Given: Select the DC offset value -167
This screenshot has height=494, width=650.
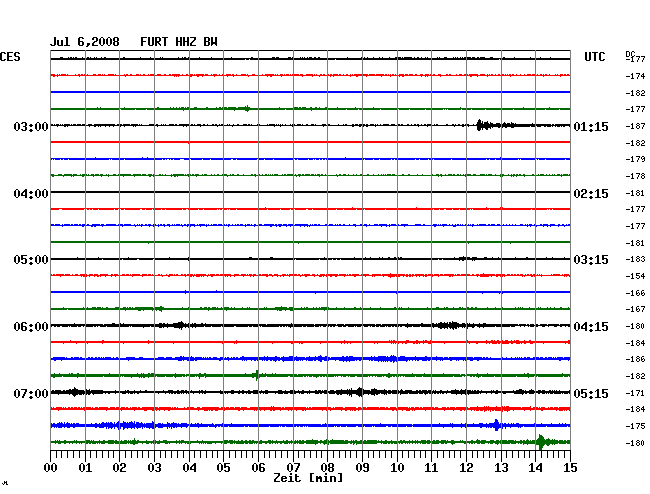Looking at the screenshot, I should pyautogui.click(x=635, y=309).
